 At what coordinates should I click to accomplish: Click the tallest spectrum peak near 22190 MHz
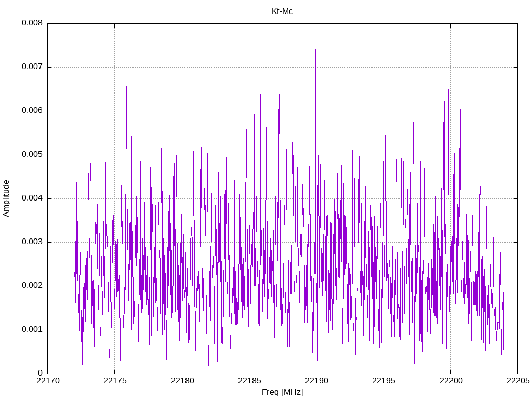315,49
